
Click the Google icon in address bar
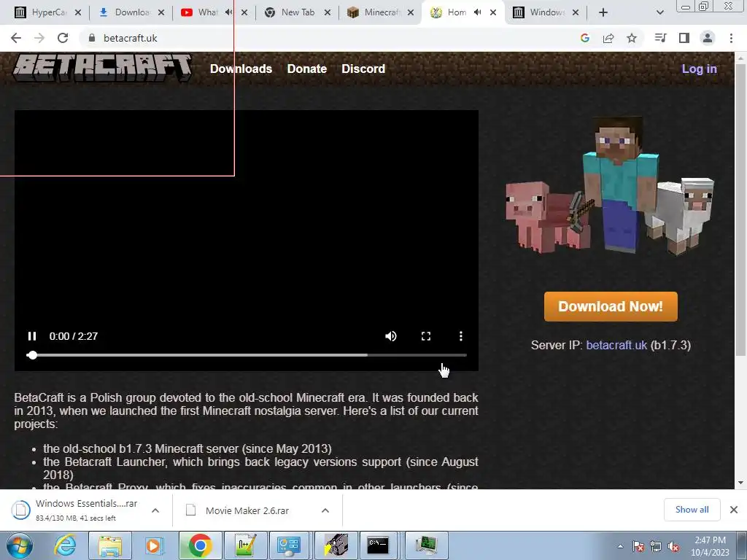[x=585, y=38]
